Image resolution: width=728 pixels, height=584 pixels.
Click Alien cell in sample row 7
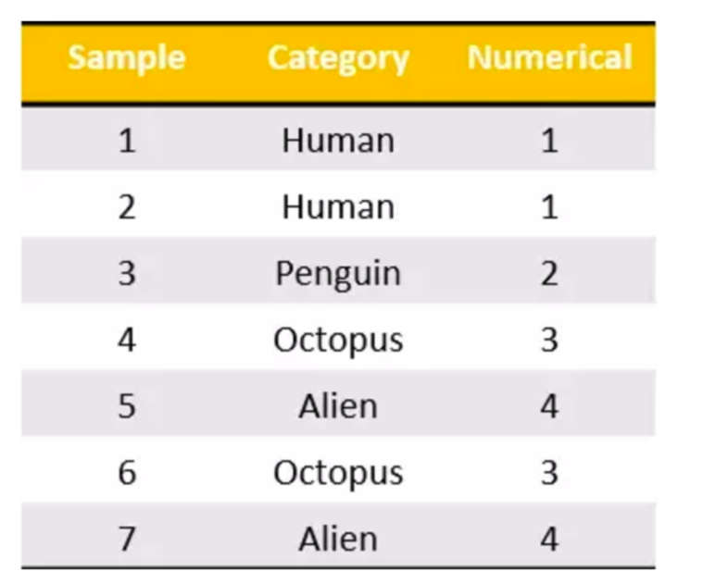pos(338,539)
